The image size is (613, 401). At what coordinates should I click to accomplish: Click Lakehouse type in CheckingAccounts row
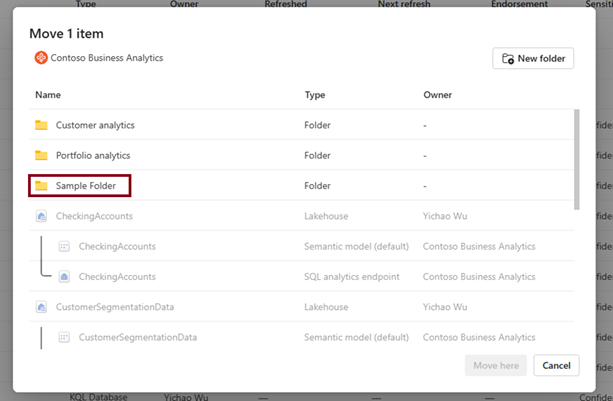point(326,216)
